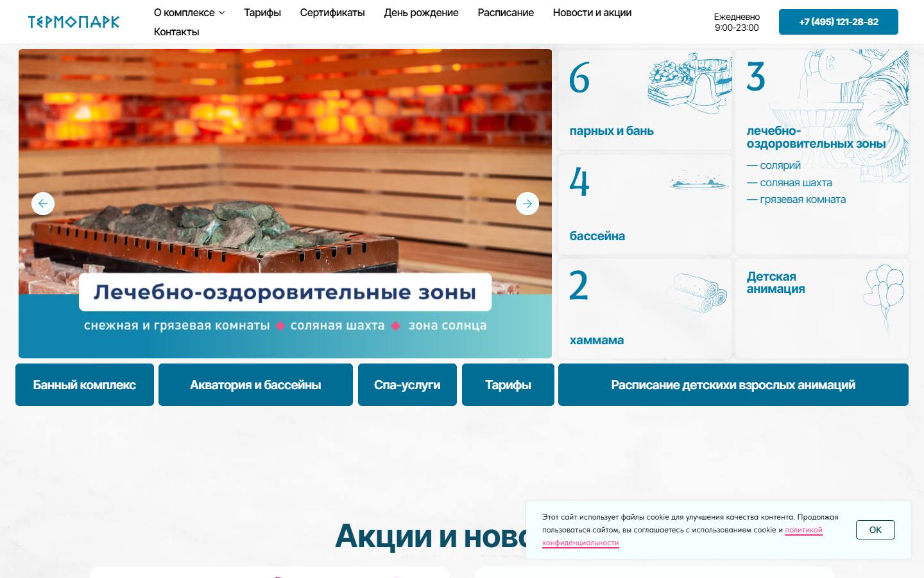Click the соляная шахта list item
Viewport: 924px width, 578px height.
click(x=789, y=183)
